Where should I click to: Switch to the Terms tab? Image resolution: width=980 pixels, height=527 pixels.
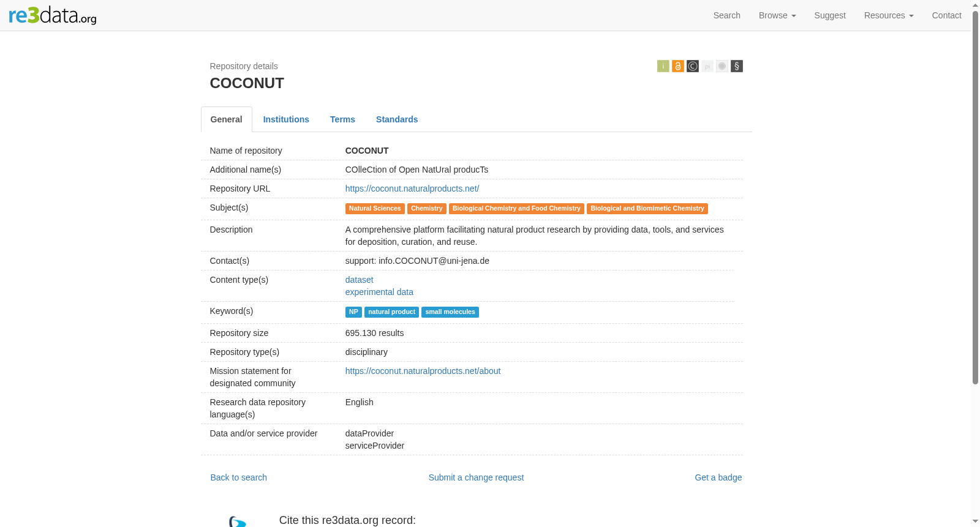pos(342,119)
